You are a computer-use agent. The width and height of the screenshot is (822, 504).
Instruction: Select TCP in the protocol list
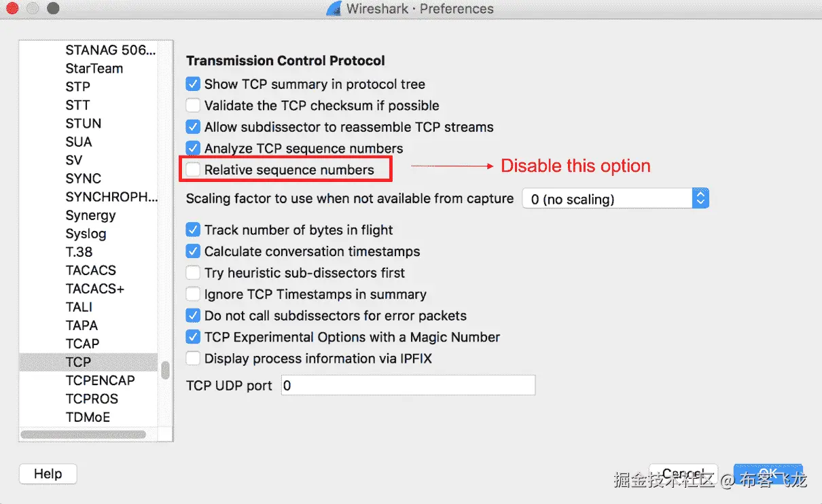89,362
